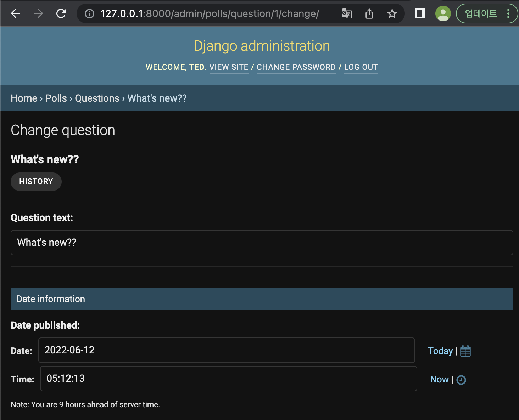Click the Date information section header
The image size is (519, 420).
[262, 299]
